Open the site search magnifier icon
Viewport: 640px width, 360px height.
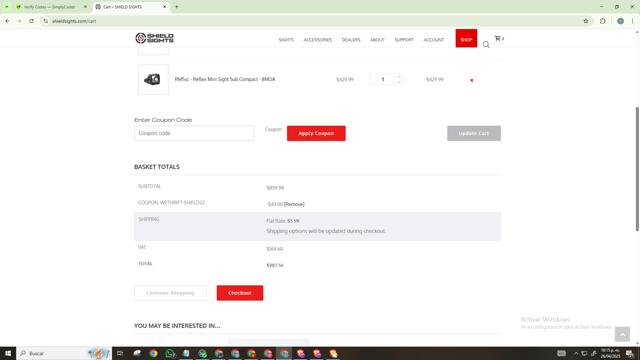[x=486, y=44]
